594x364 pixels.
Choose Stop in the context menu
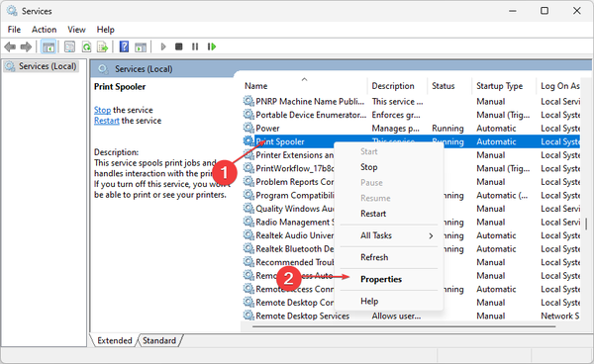368,167
